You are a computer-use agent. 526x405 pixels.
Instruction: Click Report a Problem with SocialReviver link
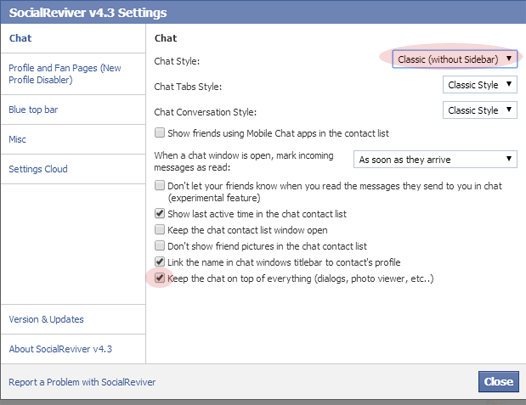[82, 382]
